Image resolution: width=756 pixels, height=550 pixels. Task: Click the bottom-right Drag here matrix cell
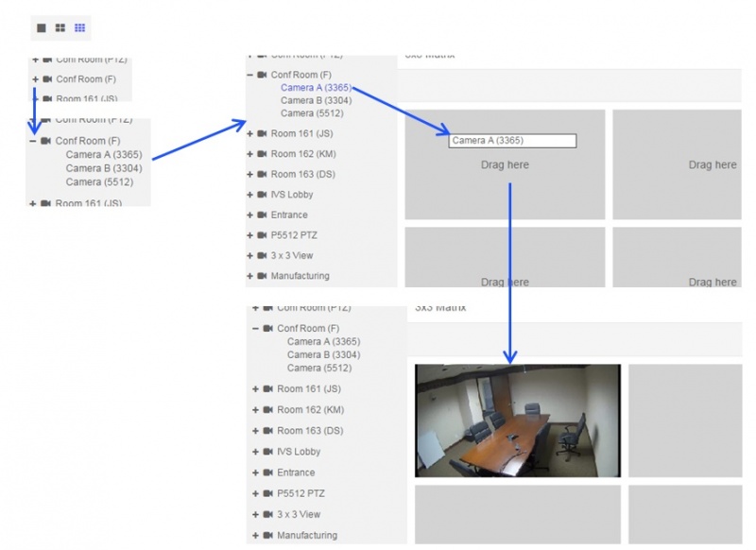677,257
